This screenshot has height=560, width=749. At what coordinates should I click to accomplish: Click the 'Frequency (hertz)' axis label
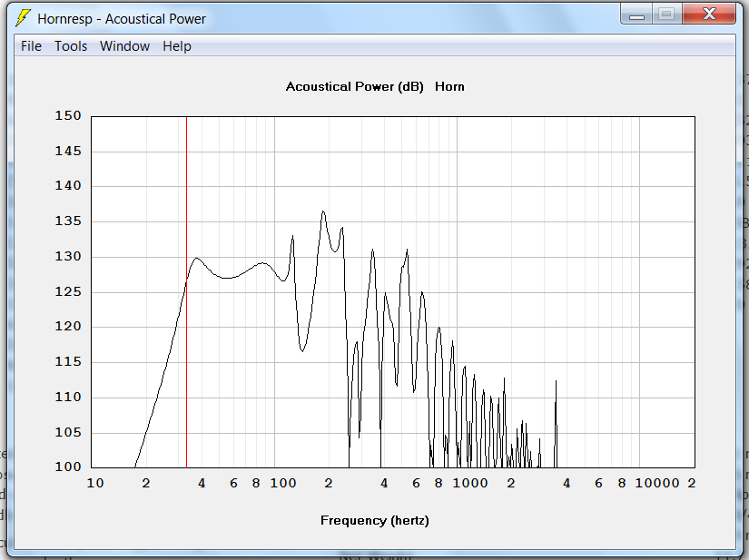click(x=374, y=520)
